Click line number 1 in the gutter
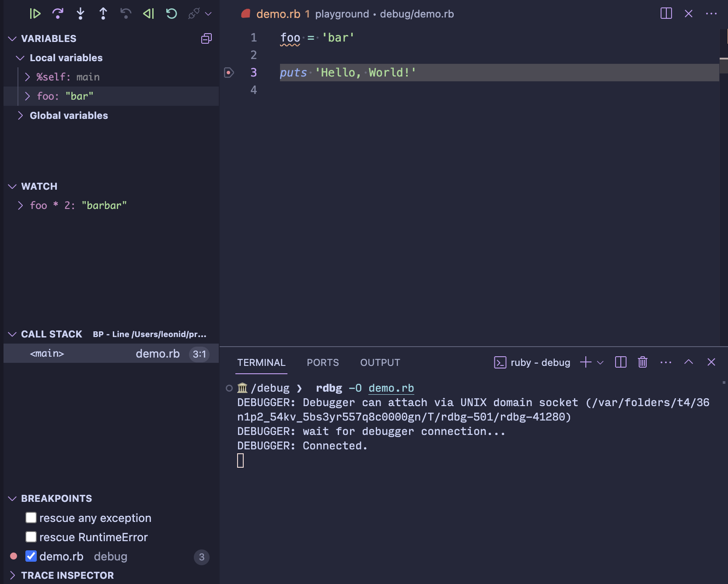Screen dimensions: 728x584 [x=254, y=38]
